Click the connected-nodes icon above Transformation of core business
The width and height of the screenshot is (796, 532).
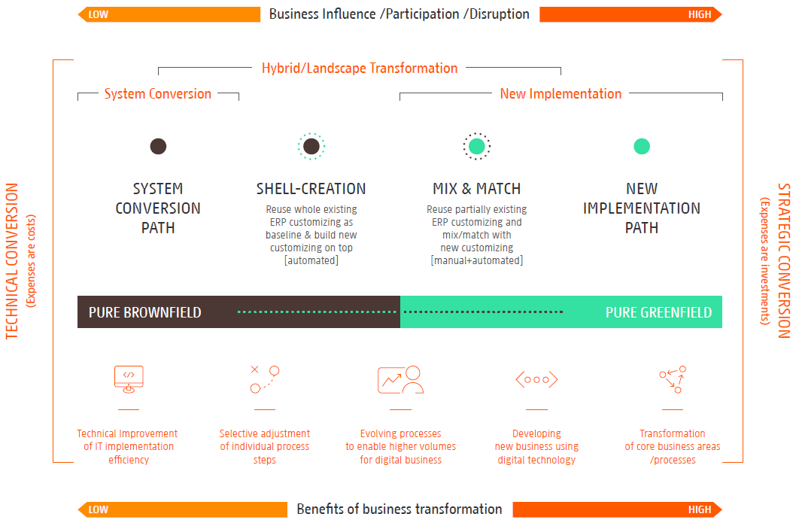(x=673, y=379)
